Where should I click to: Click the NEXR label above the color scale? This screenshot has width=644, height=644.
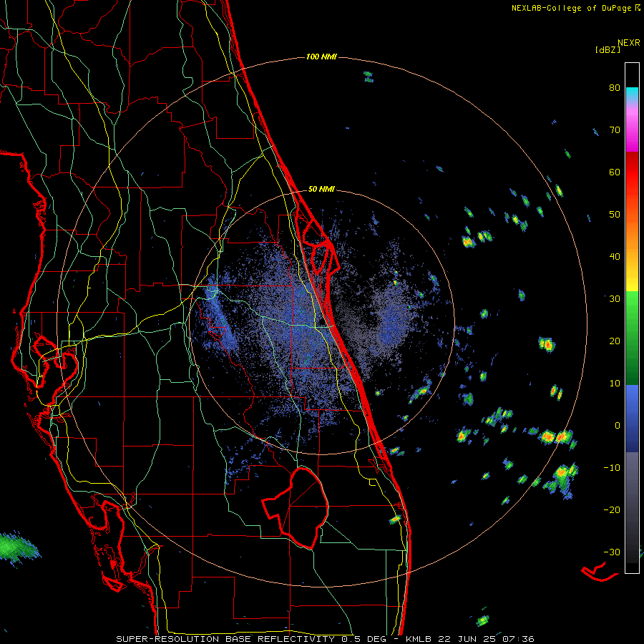(x=629, y=43)
